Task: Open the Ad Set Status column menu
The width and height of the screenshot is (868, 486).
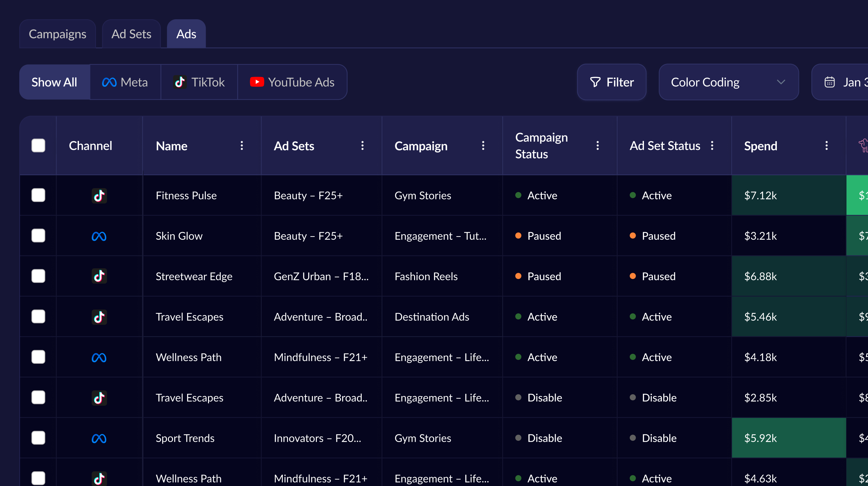Action: click(x=712, y=146)
